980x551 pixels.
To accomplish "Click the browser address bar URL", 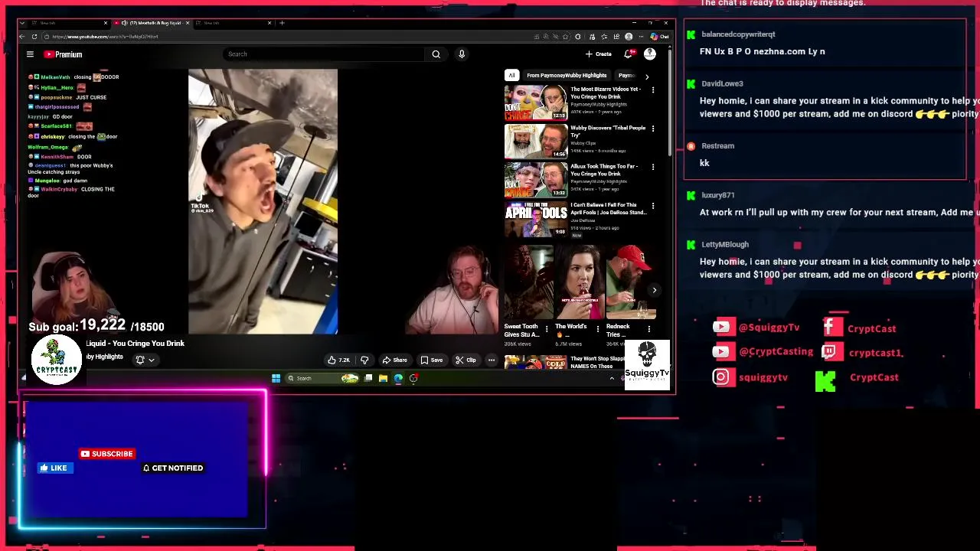I will click(106, 37).
